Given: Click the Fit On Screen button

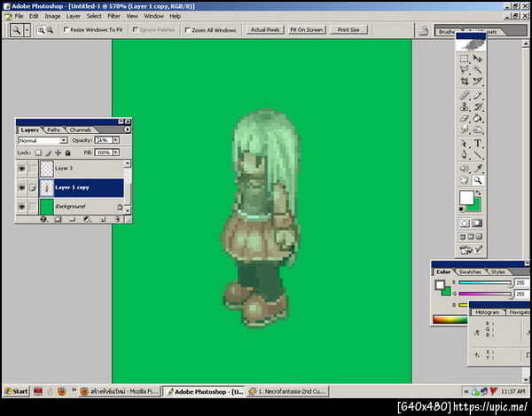Looking at the screenshot, I should coord(307,30).
